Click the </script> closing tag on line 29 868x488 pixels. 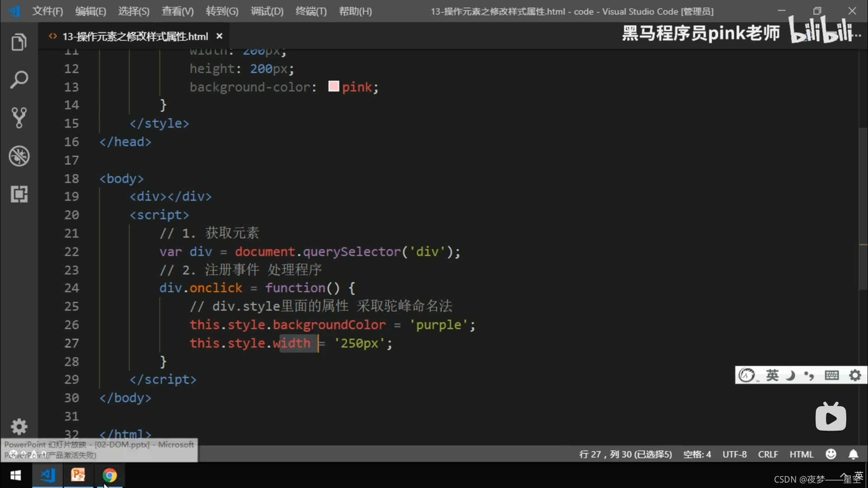(x=163, y=380)
